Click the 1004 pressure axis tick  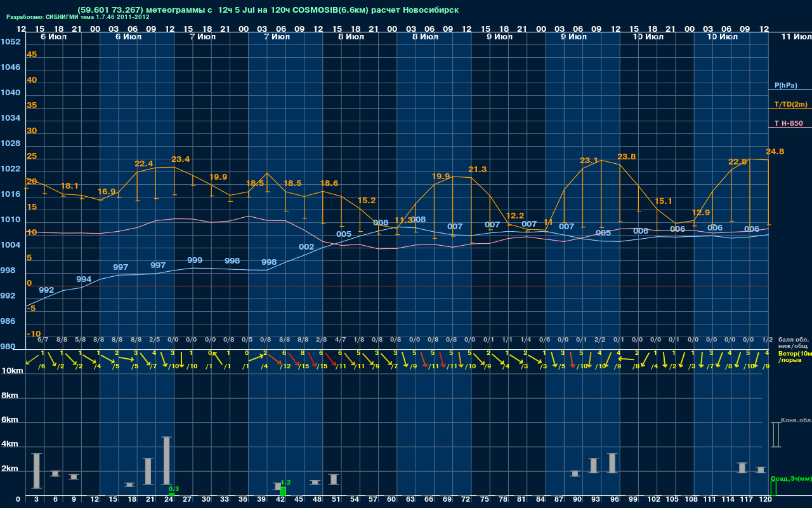pos(10,245)
